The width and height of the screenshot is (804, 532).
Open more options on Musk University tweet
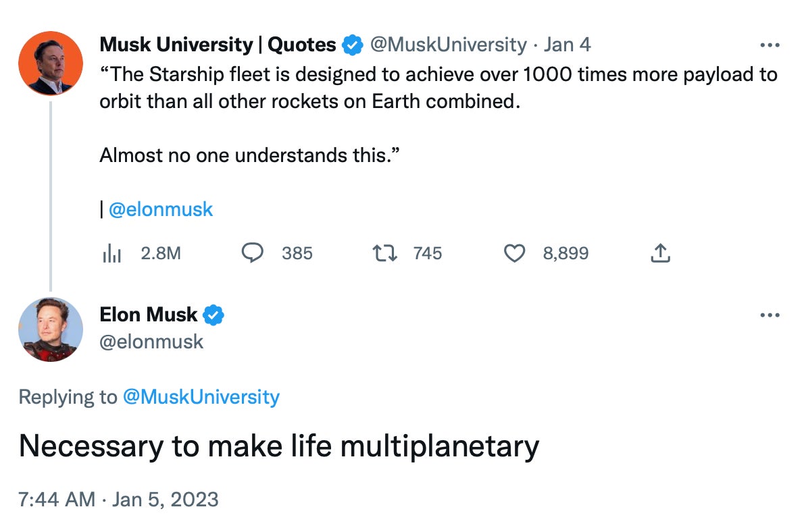click(x=770, y=45)
